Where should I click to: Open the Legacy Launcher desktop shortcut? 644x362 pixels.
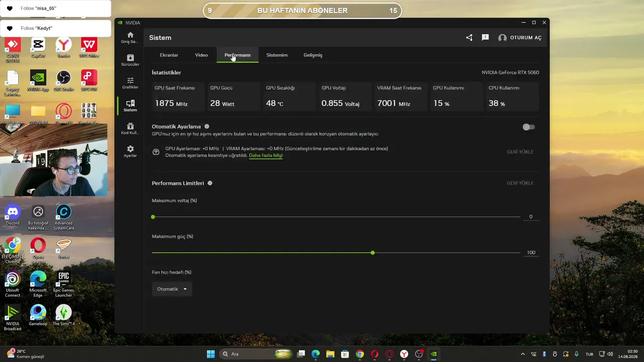13,83
